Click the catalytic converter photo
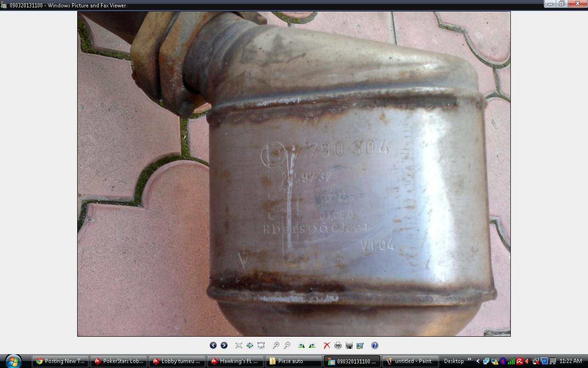Image resolution: width=588 pixels, height=368 pixels. (x=294, y=174)
